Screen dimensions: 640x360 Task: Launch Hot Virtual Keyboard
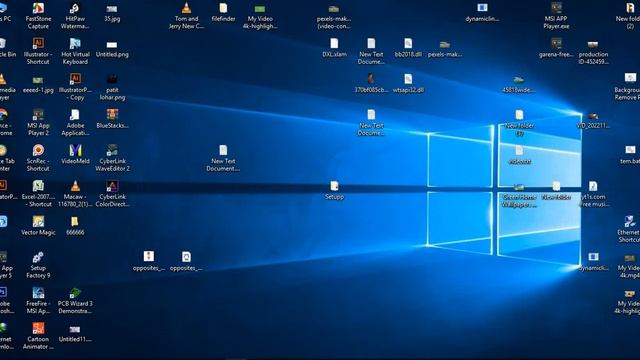(x=75, y=51)
